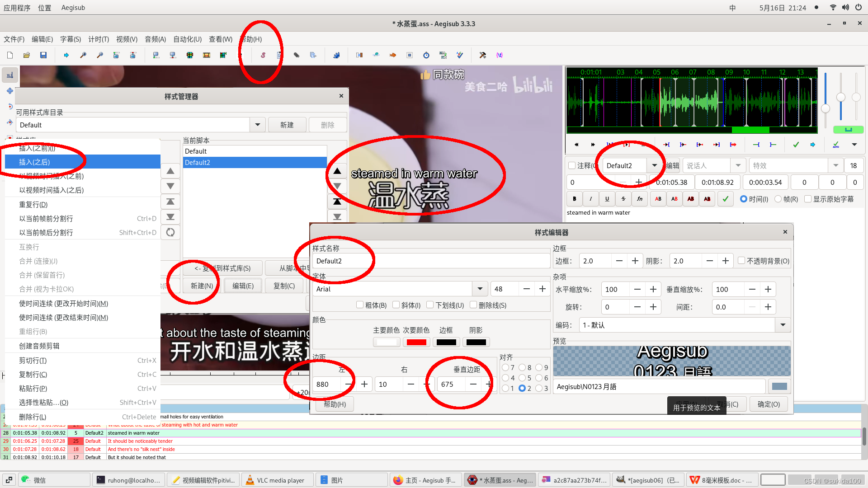
Task: Click the red secondary color swatch
Action: click(416, 343)
